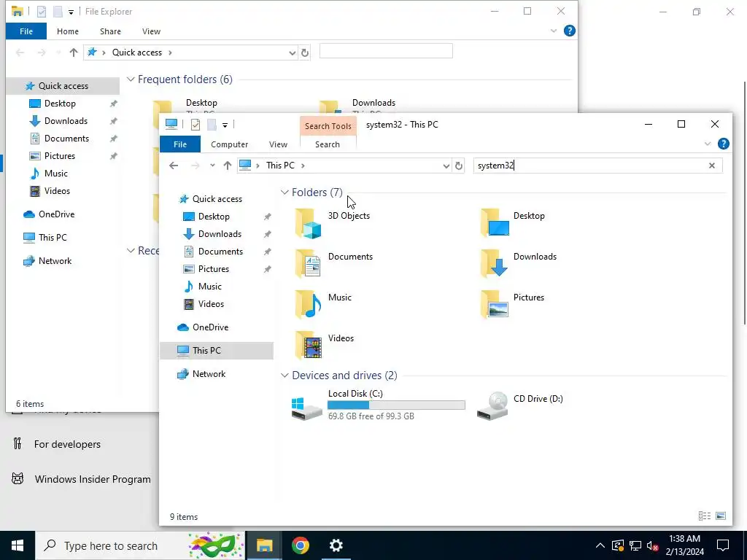Switch to details view in the status bar
This screenshot has height=560, width=747.
coord(704,516)
